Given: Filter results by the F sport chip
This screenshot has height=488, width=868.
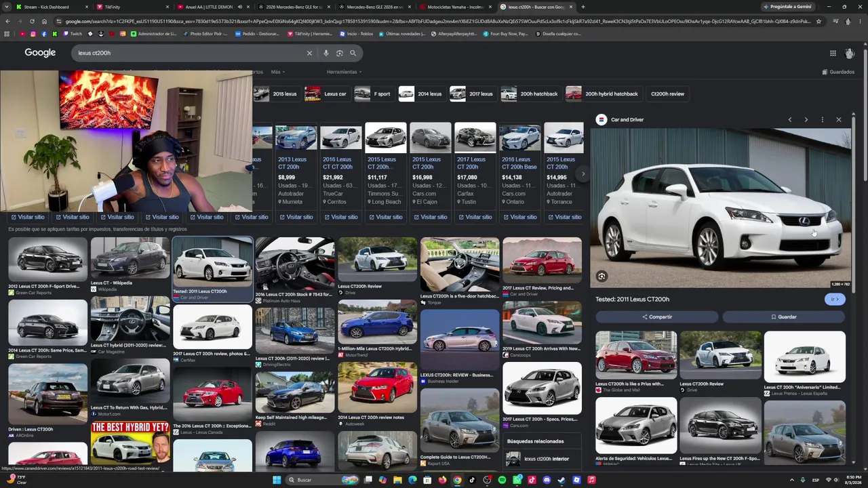Looking at the screenshot, I should point(373,94).
